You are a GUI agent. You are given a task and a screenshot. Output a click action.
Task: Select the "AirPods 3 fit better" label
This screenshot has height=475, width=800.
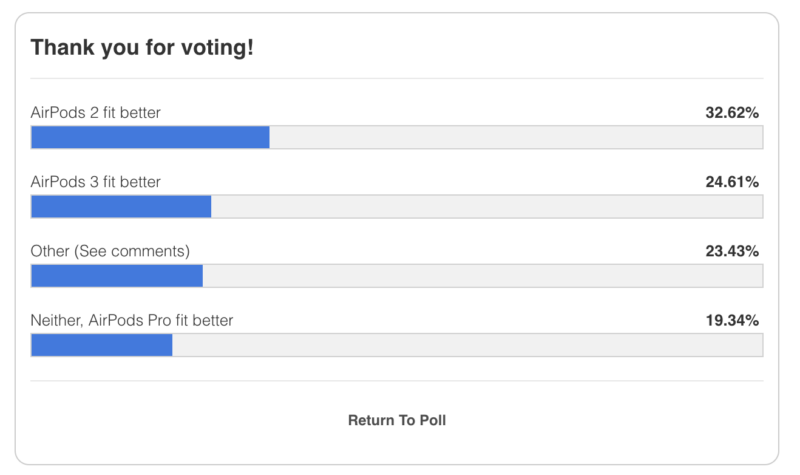96,182
